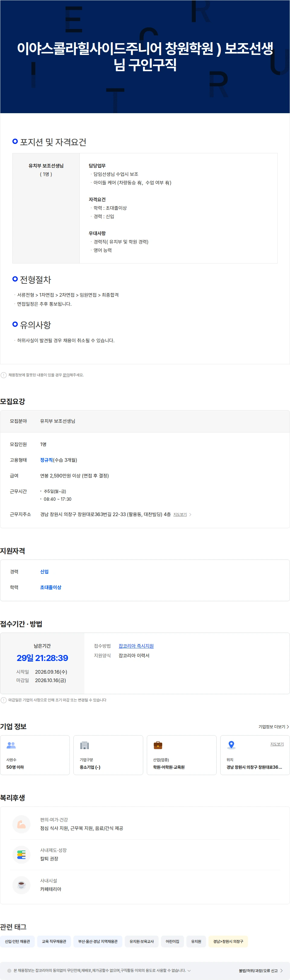Select the 신입·인턴 채용관 tag
Image resolution: width=290 pixels, height=980 pixels.
[17, 941]
